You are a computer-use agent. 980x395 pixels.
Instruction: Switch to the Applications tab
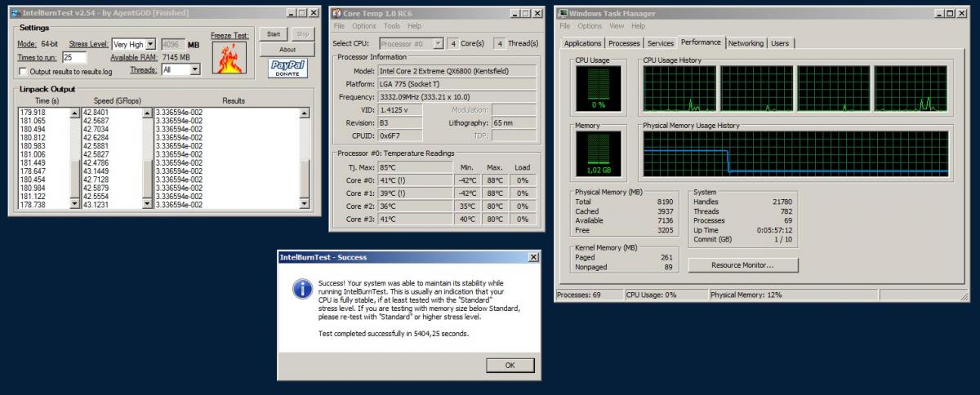[x=583, y=43]
